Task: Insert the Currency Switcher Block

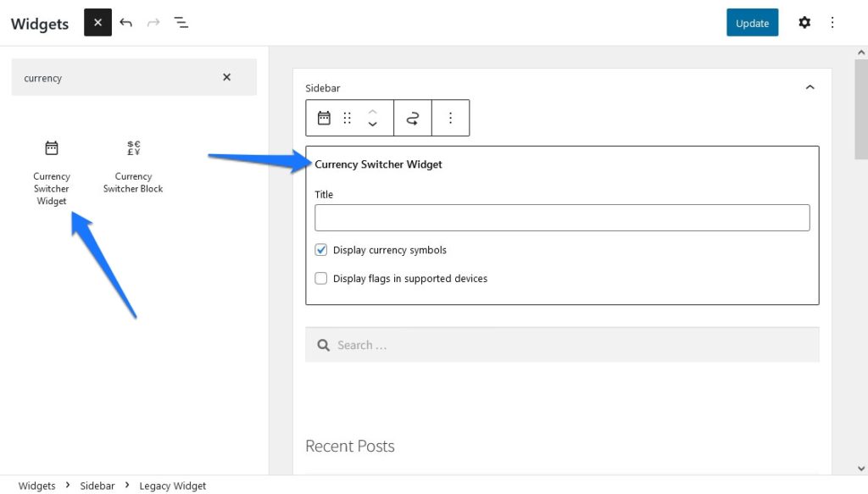Action: [x=133, y=167]
